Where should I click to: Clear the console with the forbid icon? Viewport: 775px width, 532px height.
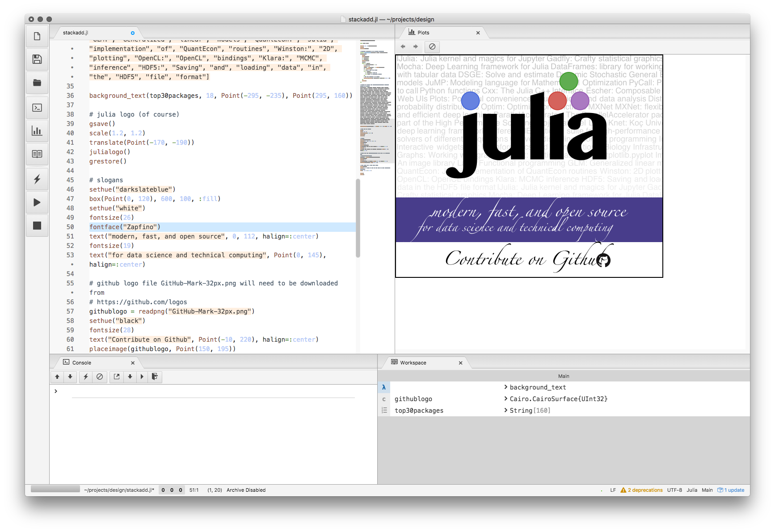coord(100,377)
